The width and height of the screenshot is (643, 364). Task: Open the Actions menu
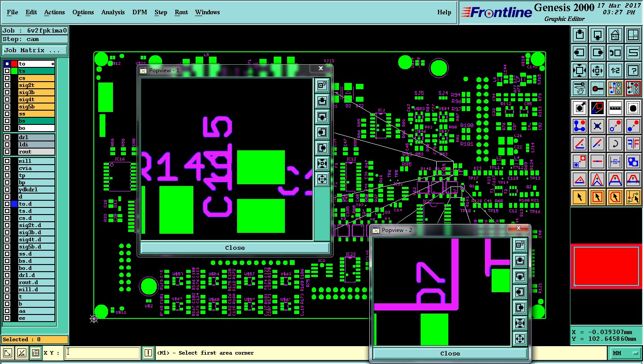pos(54,12)
